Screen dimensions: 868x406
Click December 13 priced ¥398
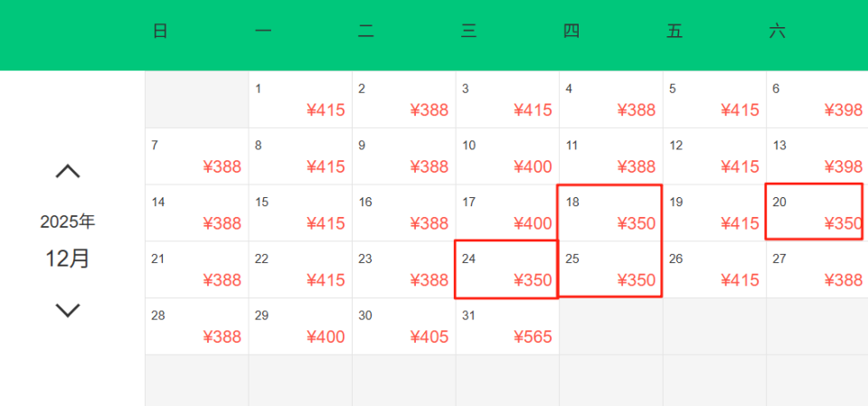(x=816, y=156)
